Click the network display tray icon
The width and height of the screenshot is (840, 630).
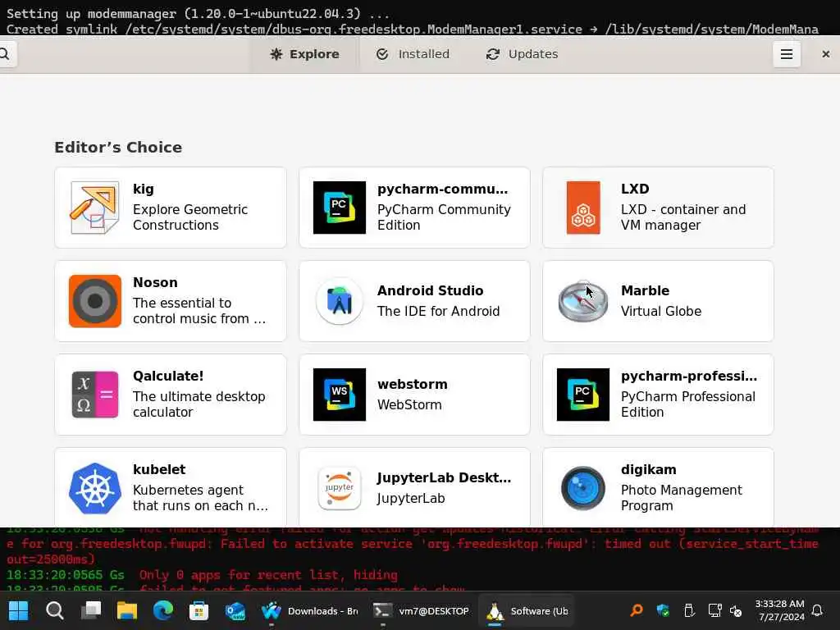(x=714, y=610)
